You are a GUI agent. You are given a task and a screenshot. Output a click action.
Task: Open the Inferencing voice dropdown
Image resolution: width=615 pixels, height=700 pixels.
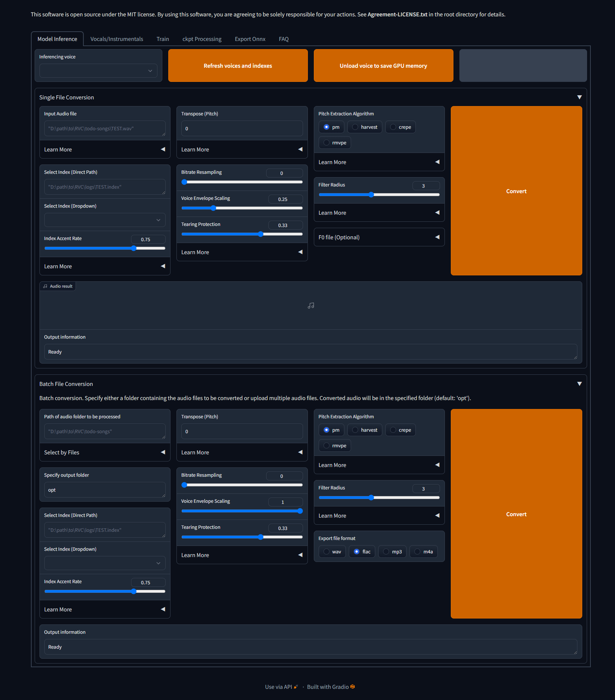point(98,70)
